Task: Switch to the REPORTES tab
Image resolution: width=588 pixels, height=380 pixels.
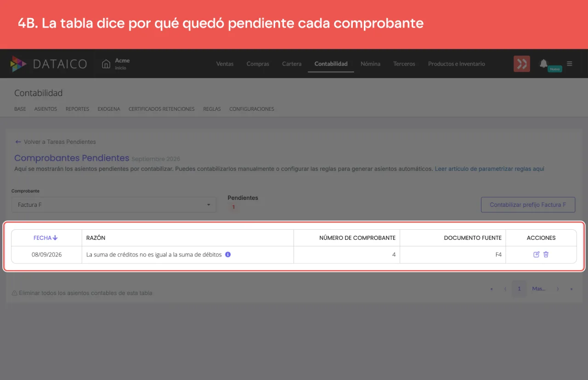Action: [x=77, y=109]
